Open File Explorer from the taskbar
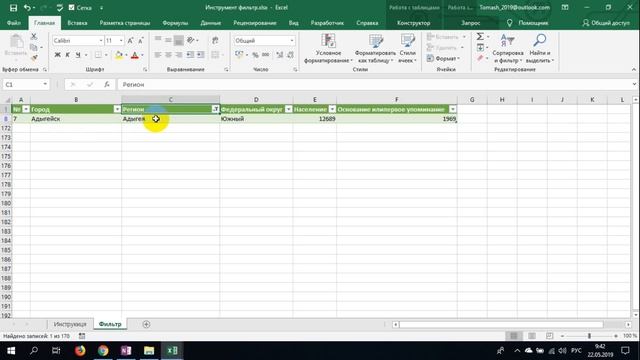This screenshot has width=640, height=360. click(149, 351)
